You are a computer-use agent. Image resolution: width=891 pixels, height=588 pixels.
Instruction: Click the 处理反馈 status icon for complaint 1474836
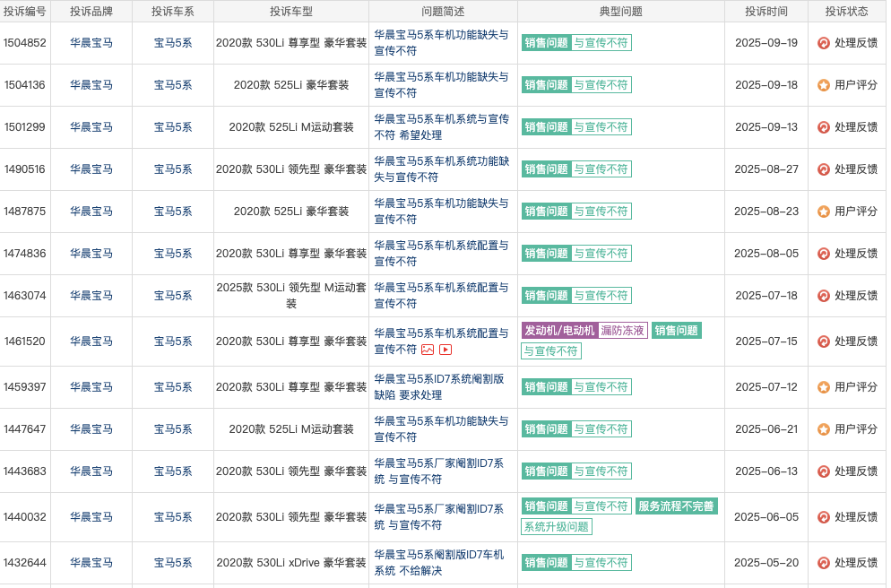click(823, 254)
